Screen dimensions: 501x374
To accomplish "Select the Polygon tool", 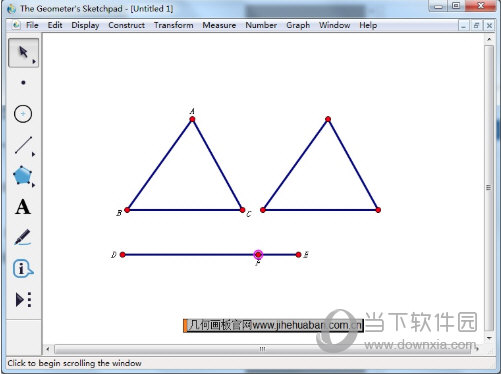I will tap(22, 175).
